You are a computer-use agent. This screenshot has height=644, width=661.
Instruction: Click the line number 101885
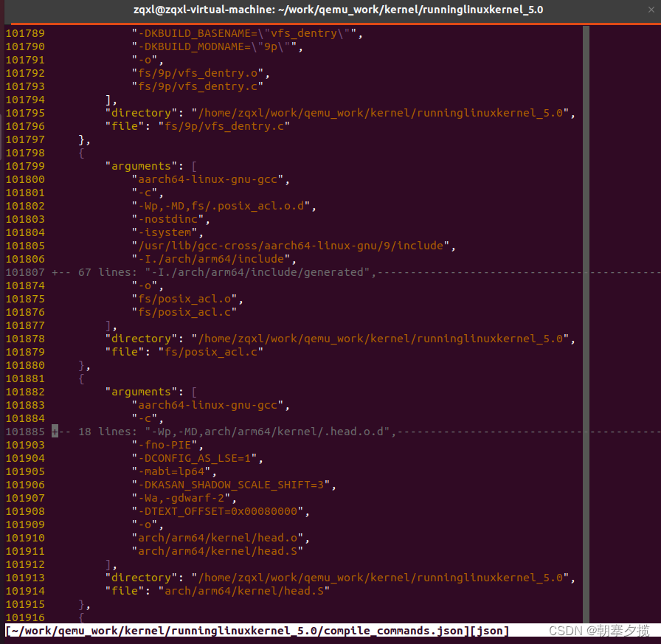(25, 432)
